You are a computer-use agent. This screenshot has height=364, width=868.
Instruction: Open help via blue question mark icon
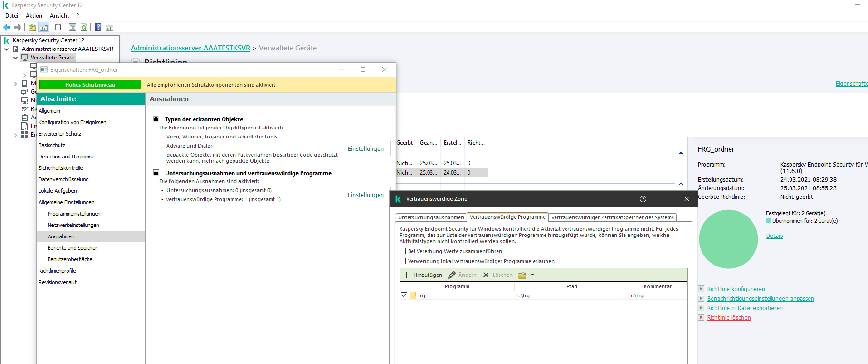(98, 27)
